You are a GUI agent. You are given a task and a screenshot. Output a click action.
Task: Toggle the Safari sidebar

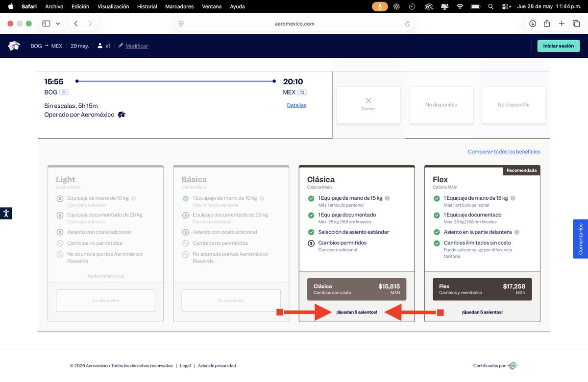pos(46,24)
